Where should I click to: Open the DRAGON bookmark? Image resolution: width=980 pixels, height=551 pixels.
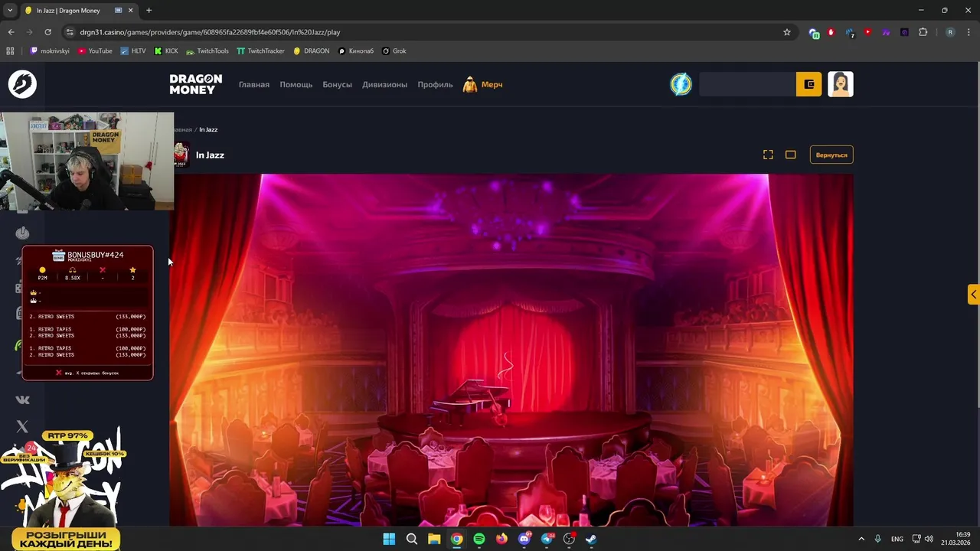point(311,51)
